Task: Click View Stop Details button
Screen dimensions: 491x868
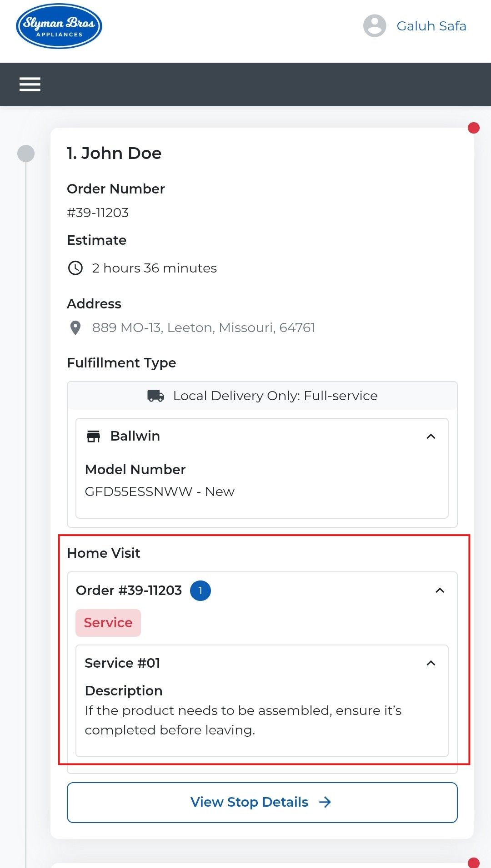Action: coord(262,802)
